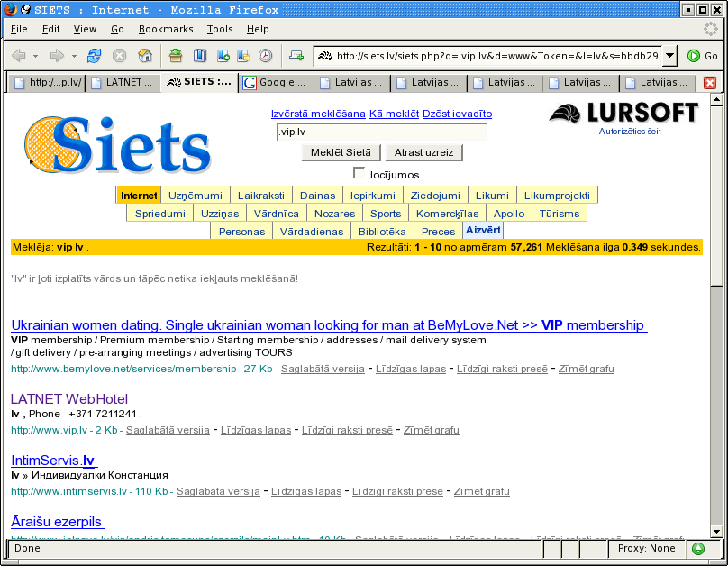Viewport: 728px width, 566px height.
Task: Click the search field containing ".vip.lv"
Action: [381, 132]
